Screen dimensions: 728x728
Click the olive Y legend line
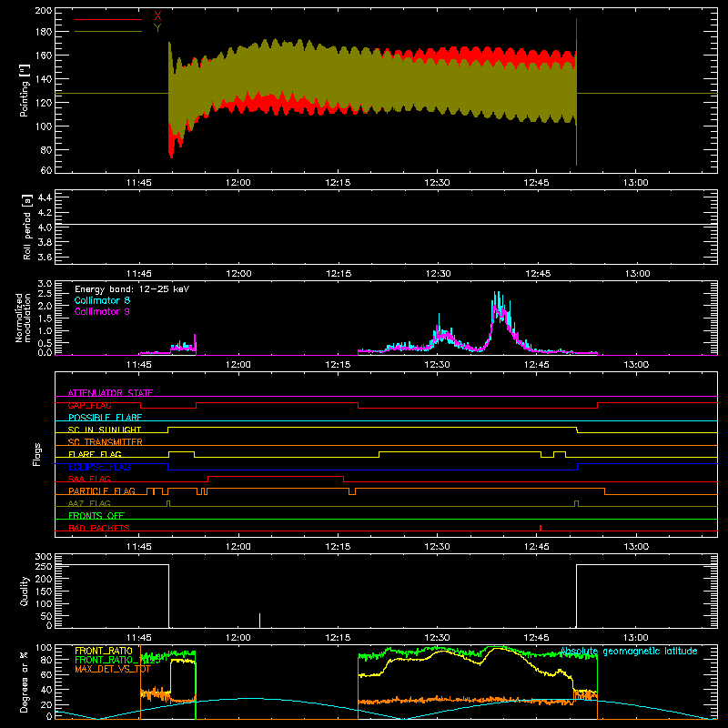tap(108, 31)
